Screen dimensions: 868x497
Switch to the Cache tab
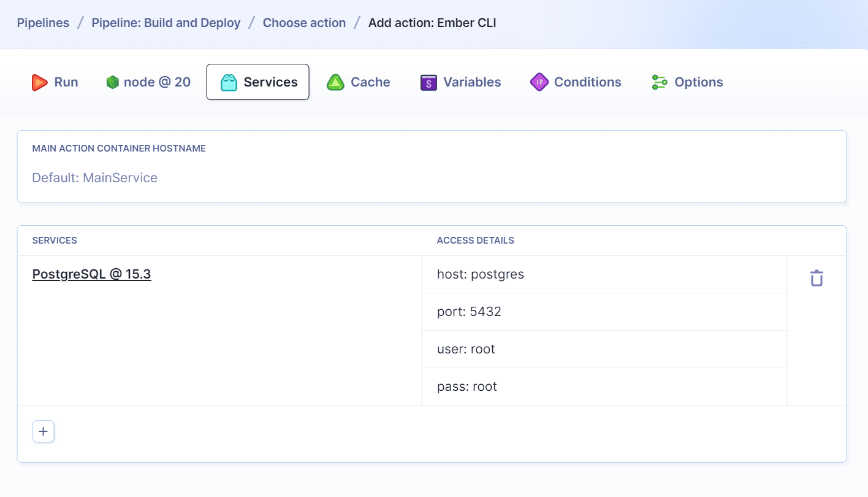370,82
